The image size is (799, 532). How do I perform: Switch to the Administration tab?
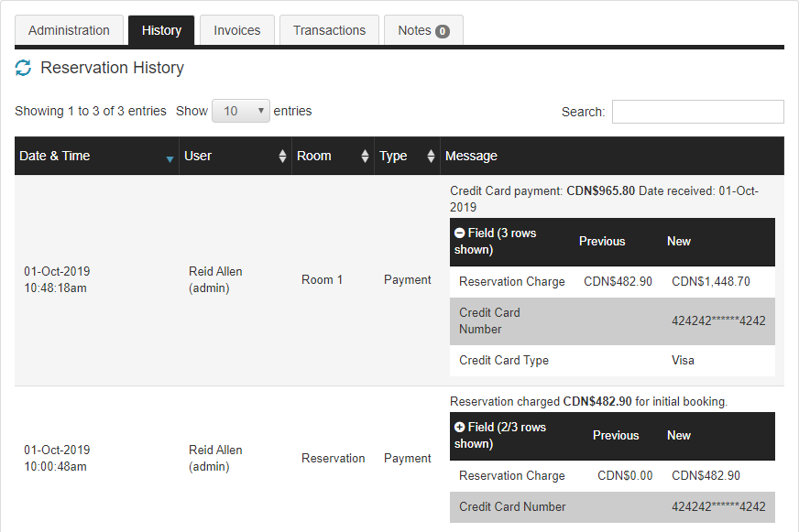click(x=69, y=30)
